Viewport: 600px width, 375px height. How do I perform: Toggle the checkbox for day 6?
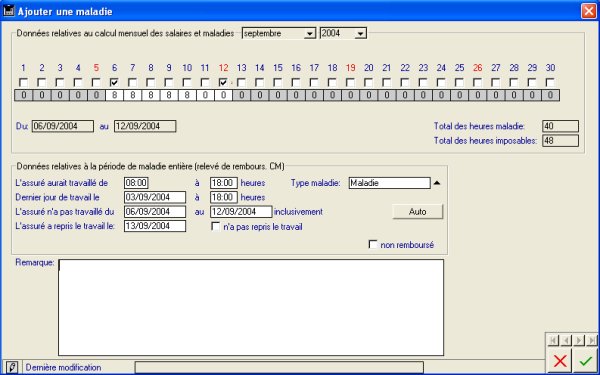point(114,82)
